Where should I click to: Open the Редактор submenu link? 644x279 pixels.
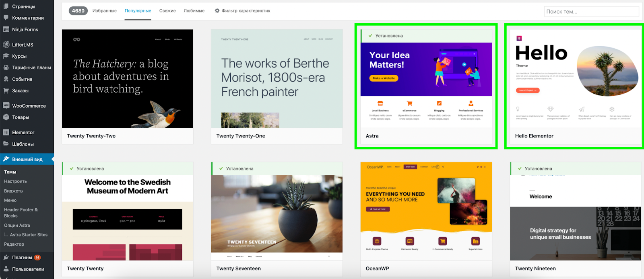(14, 244)
